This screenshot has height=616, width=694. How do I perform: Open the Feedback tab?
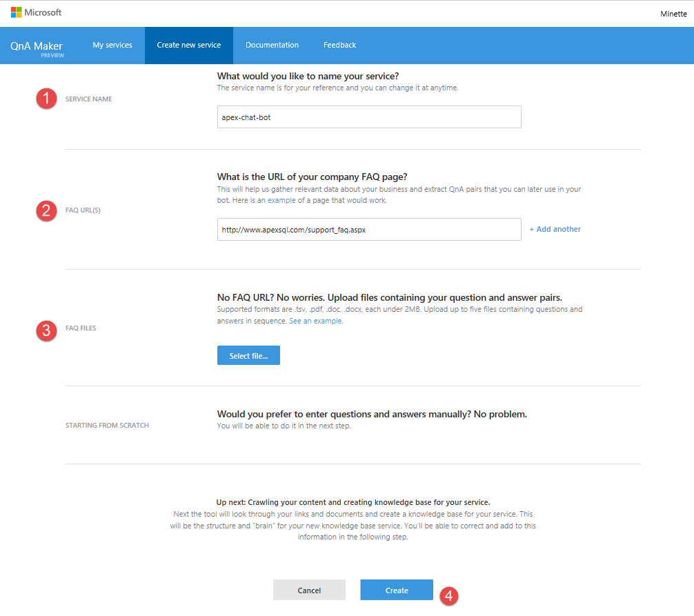(x=339, y=45)
